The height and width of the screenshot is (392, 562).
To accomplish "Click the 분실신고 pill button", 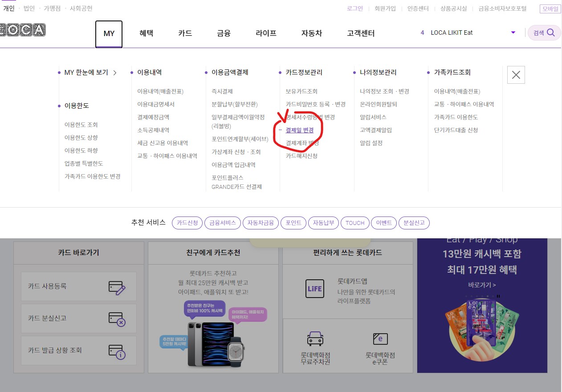I will pos(414,223).
